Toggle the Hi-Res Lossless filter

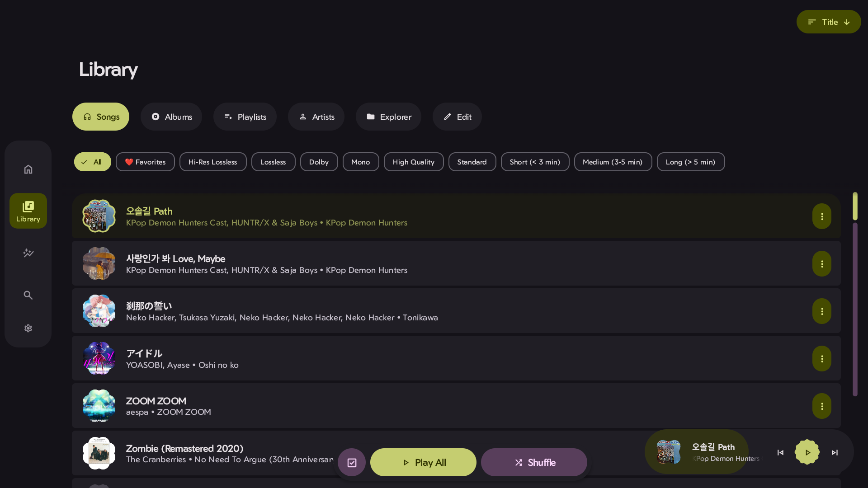coord(213,162)
